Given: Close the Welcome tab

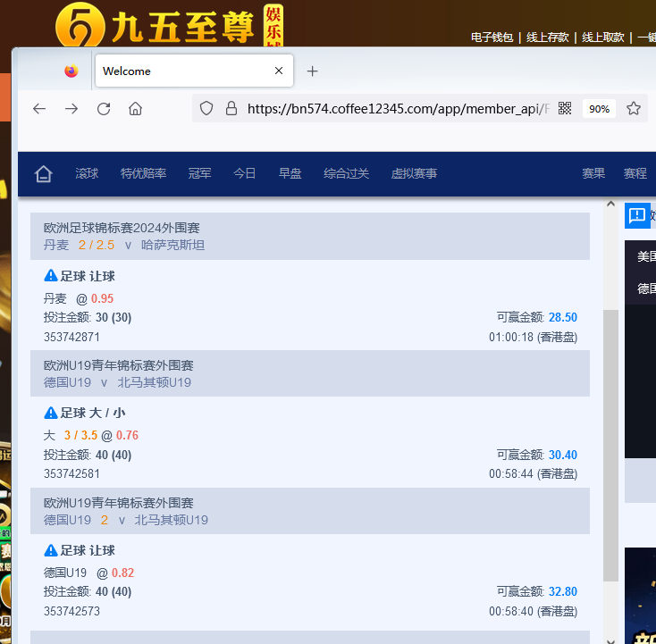Looking at the screenshot, I should (x=279, y=71).
